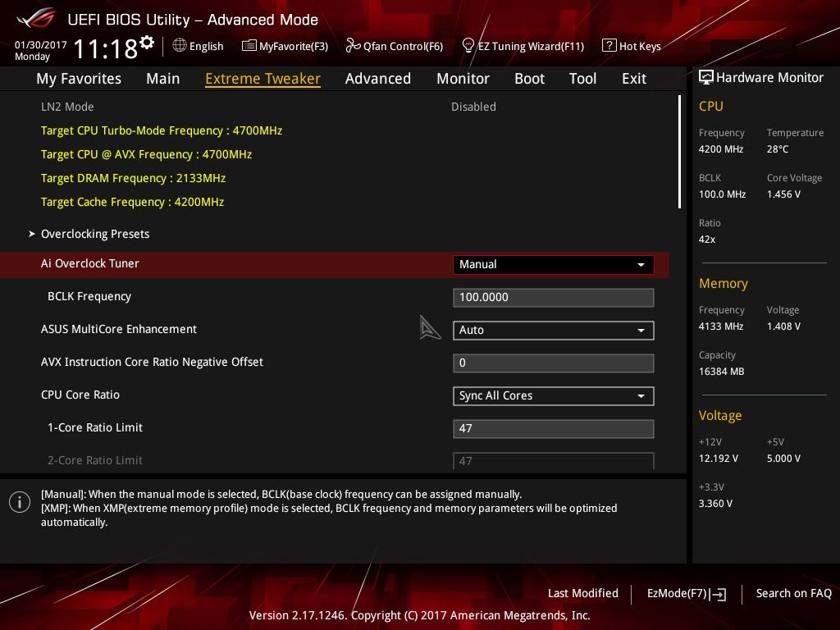This screenshot has width=840, height=630.
Task: Click memory capacity 16384 MB value
Action: [x=722, y=372]
